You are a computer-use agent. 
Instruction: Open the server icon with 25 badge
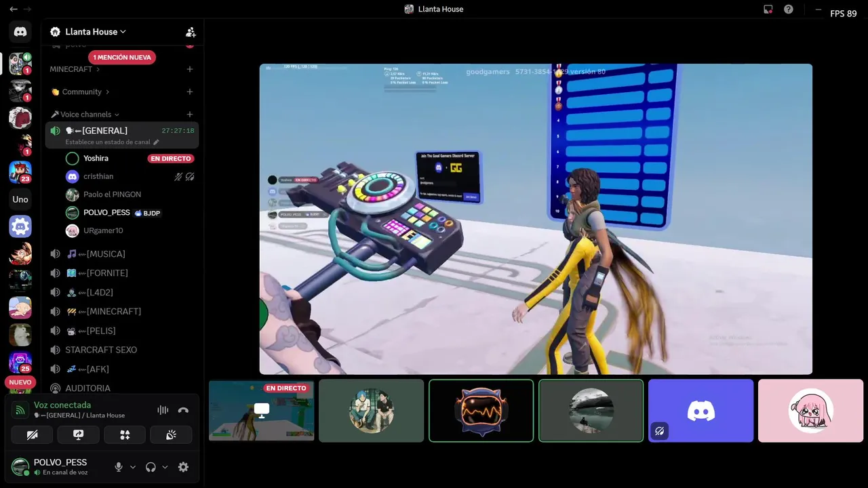(20, 363)
